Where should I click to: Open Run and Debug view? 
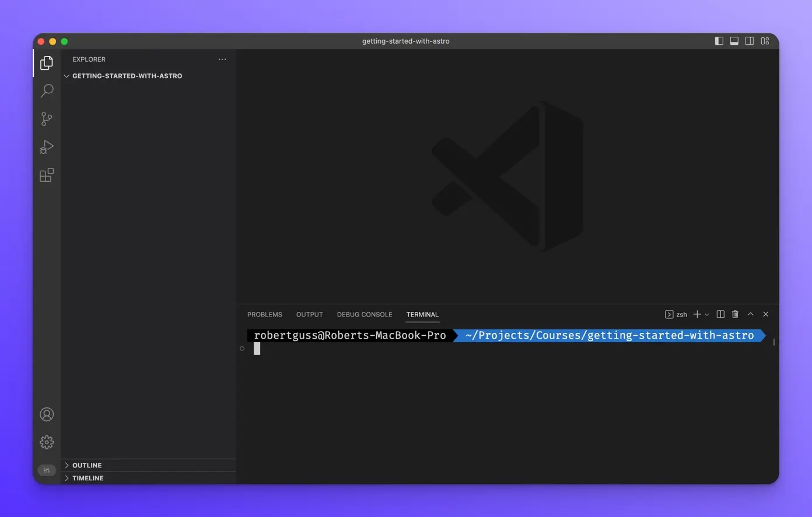[x=47, y=147]
